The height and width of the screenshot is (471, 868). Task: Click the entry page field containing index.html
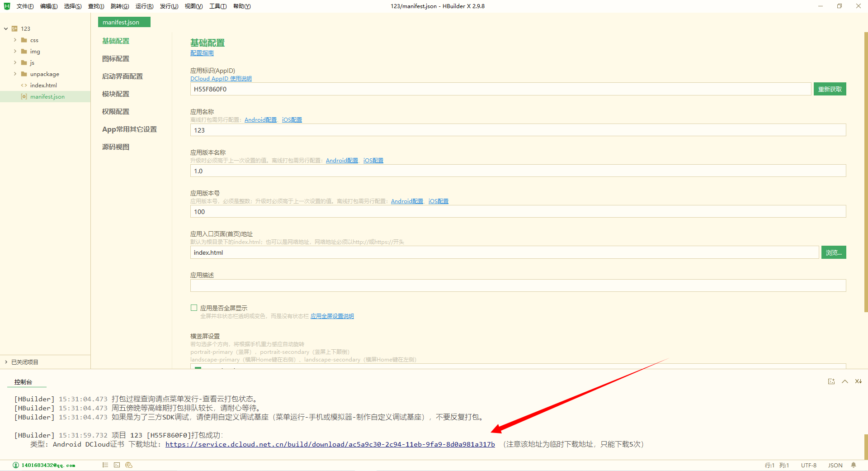505,252
